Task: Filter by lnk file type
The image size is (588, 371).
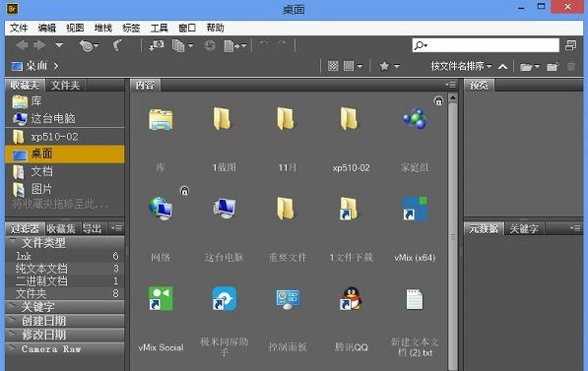Action: (64, 256)
